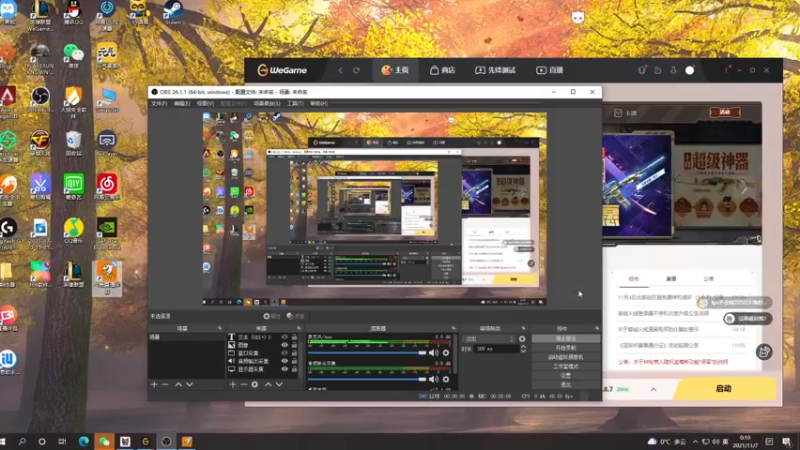Add a new source in OBS Sources panel
The image size is (800, 450).
coord(233,384)
